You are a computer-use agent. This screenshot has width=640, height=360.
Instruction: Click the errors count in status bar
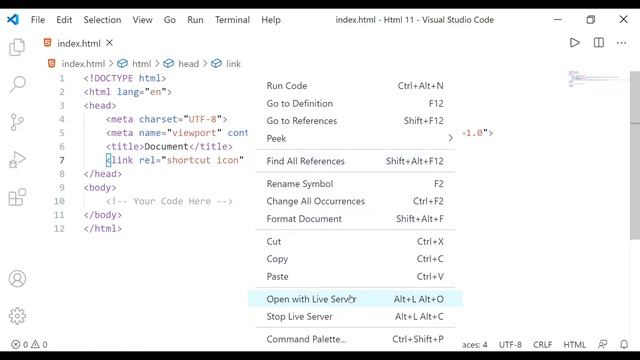(x=20, y=344)
